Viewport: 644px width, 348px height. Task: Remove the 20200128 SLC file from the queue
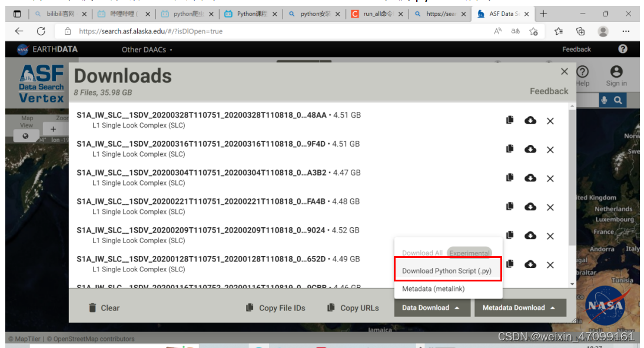(550, 264)
